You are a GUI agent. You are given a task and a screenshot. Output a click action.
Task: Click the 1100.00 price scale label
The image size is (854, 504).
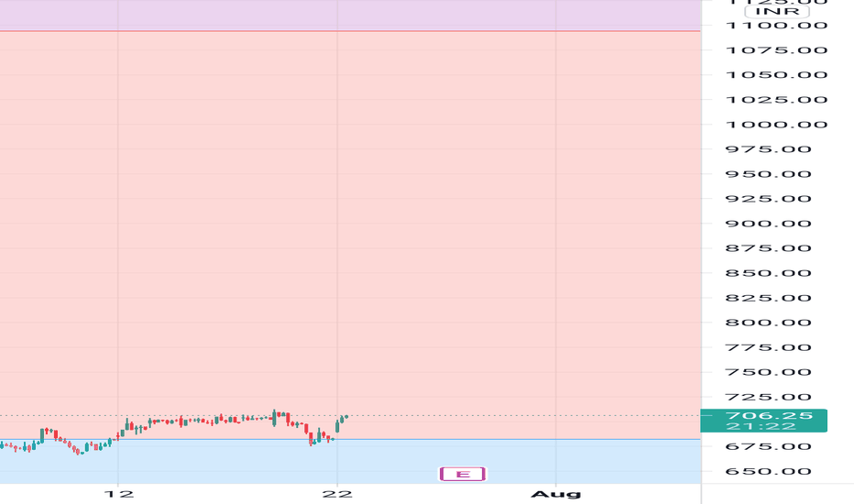point(777,25)
